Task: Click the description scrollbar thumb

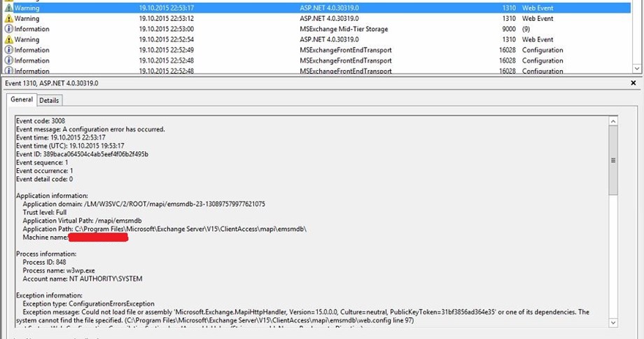Action: [x=613, y=160]
